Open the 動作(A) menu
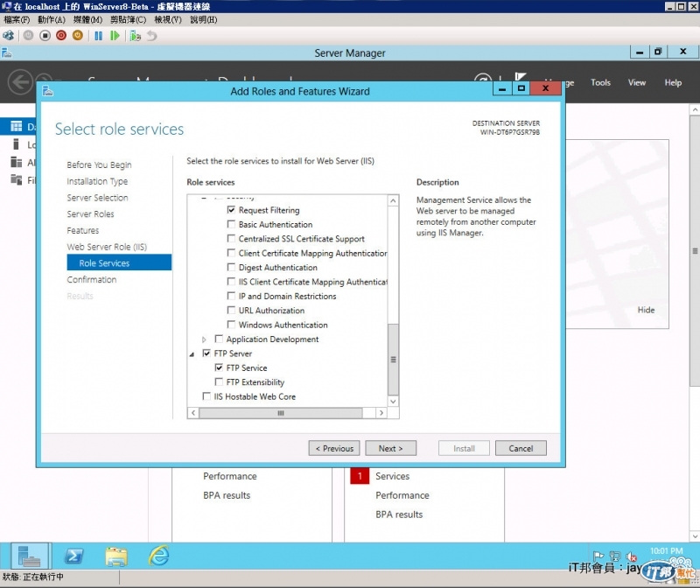 click(52, 19)
